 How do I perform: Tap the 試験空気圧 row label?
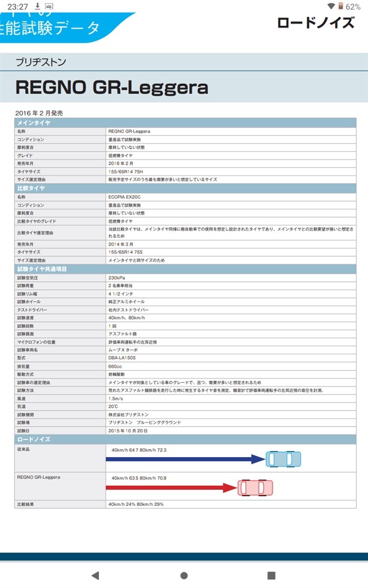[28, 278]
